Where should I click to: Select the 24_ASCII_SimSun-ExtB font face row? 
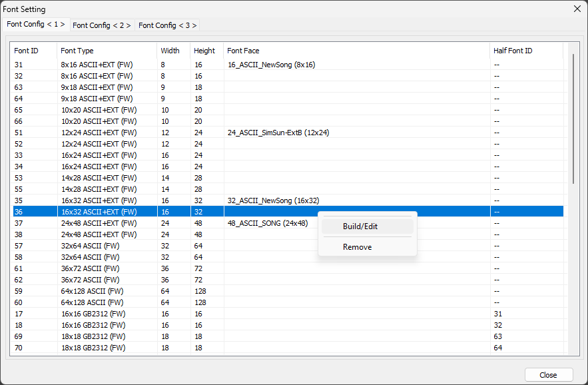coord(278,133)
